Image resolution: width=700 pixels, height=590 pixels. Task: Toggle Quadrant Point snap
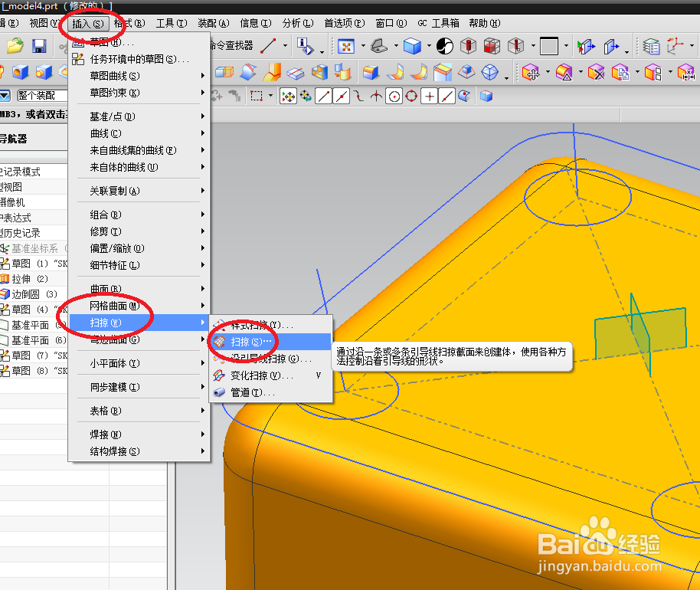(x=411, y=96)
